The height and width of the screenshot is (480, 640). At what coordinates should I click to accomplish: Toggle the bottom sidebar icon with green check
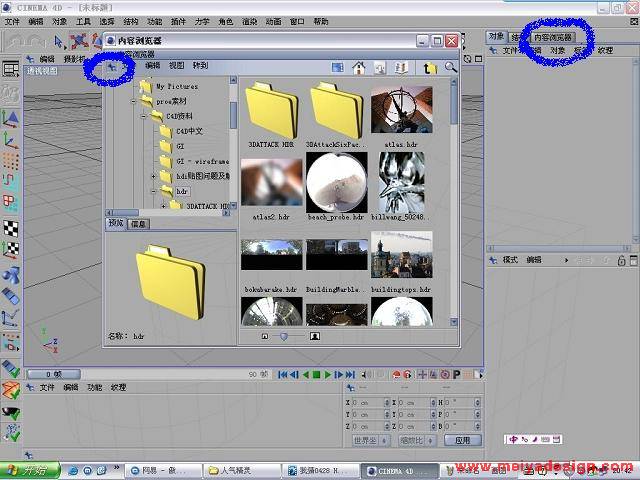pyautogui.click(x=11, y=433)
